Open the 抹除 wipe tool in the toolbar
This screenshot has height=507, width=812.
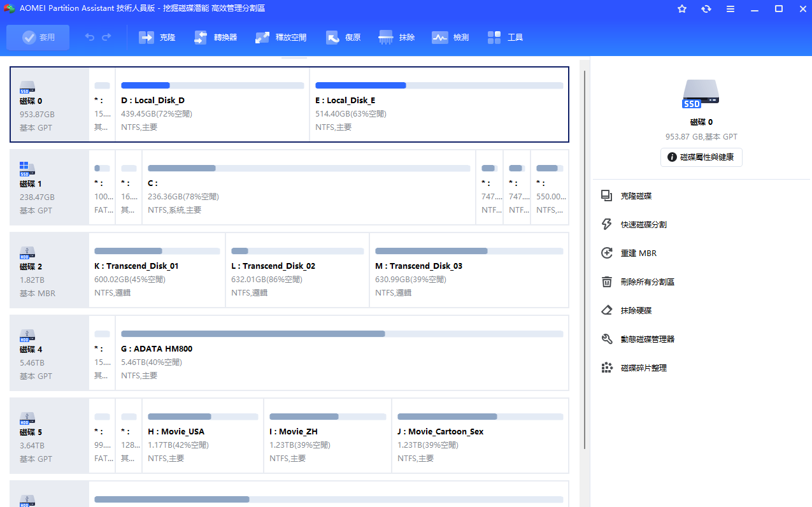click(x=397, y=38)
